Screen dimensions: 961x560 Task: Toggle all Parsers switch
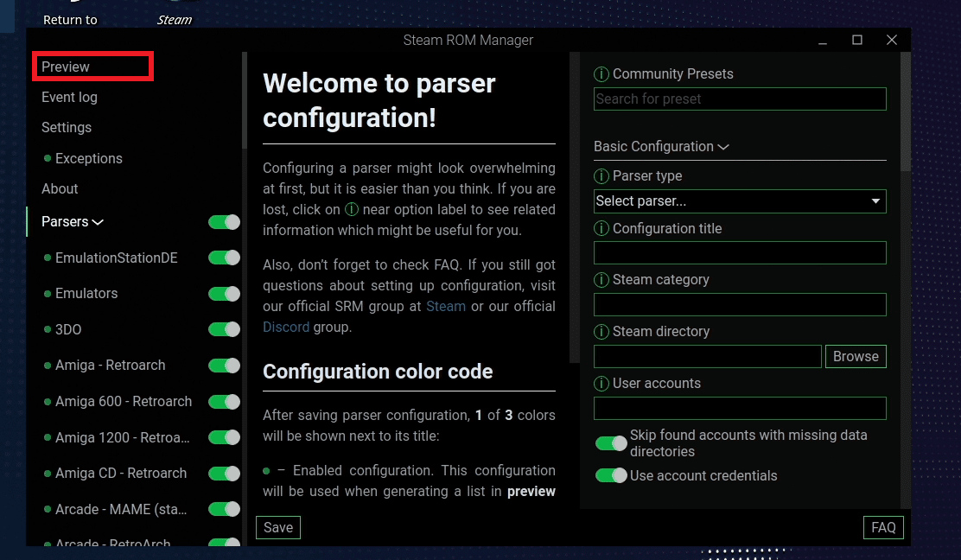click(224, 222)
